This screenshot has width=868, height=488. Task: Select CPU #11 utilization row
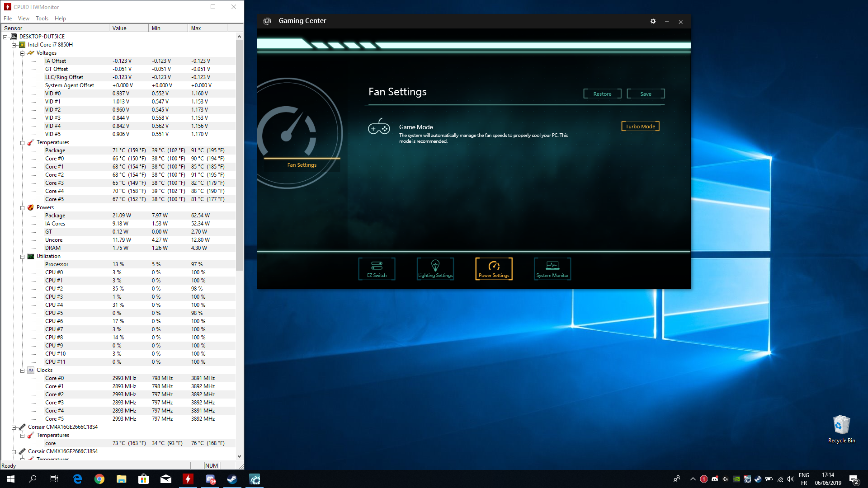click(118, 362)
